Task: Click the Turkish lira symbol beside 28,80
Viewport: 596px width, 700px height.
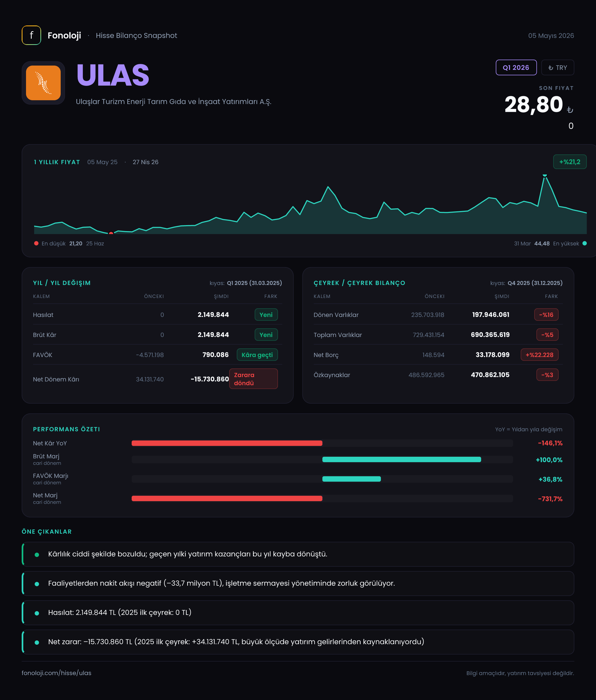Action: (570, 110)
